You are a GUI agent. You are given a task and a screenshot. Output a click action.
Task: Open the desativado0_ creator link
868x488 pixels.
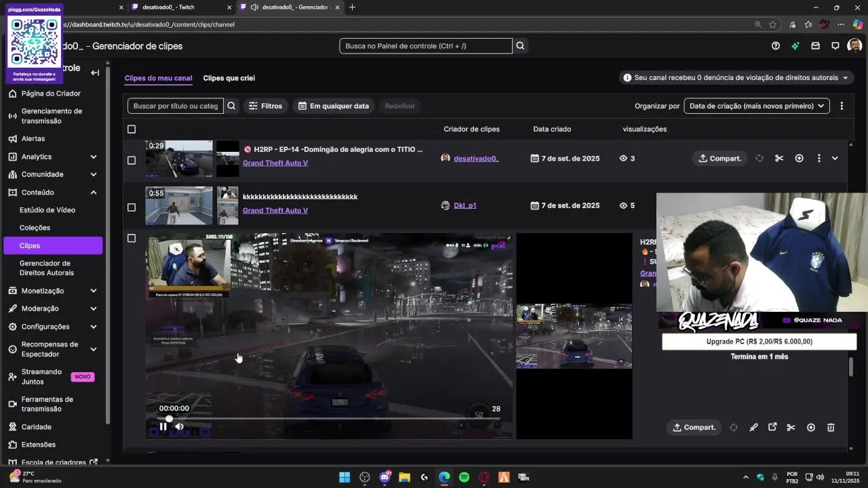(x=476, y=159)
